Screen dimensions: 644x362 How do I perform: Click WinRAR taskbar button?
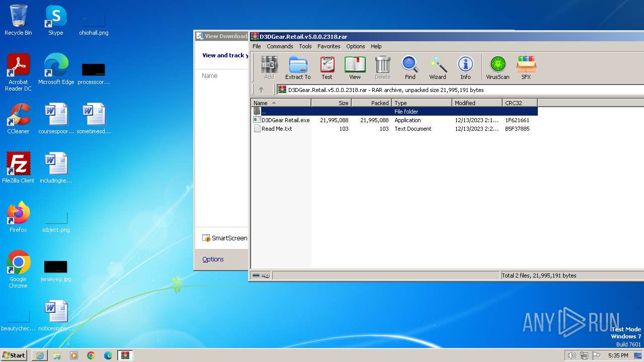pyautogui.click(x=125, y=355)
